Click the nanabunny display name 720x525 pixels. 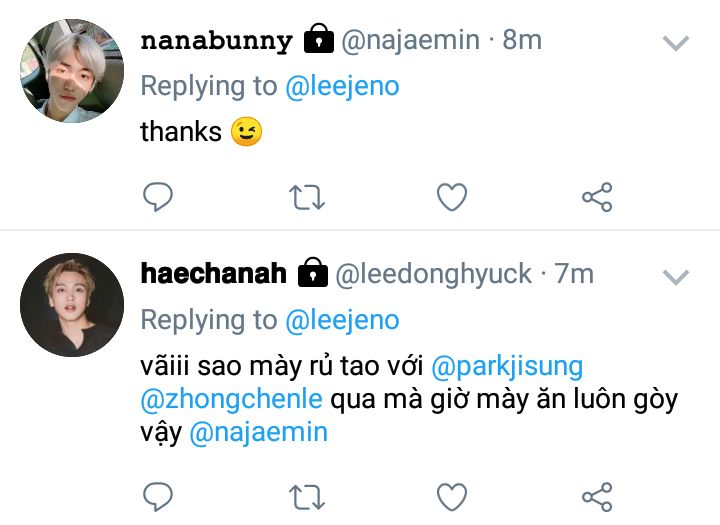pos(216,40)
